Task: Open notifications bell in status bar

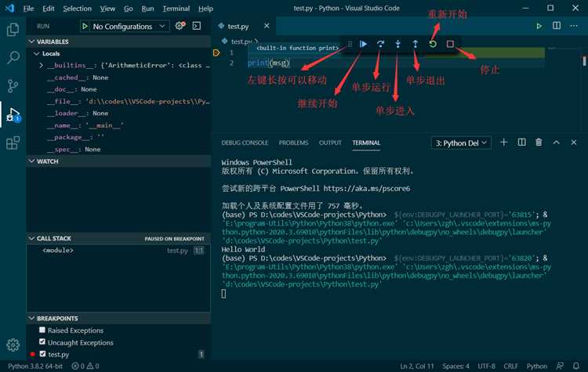Action: tap(576, 366)
